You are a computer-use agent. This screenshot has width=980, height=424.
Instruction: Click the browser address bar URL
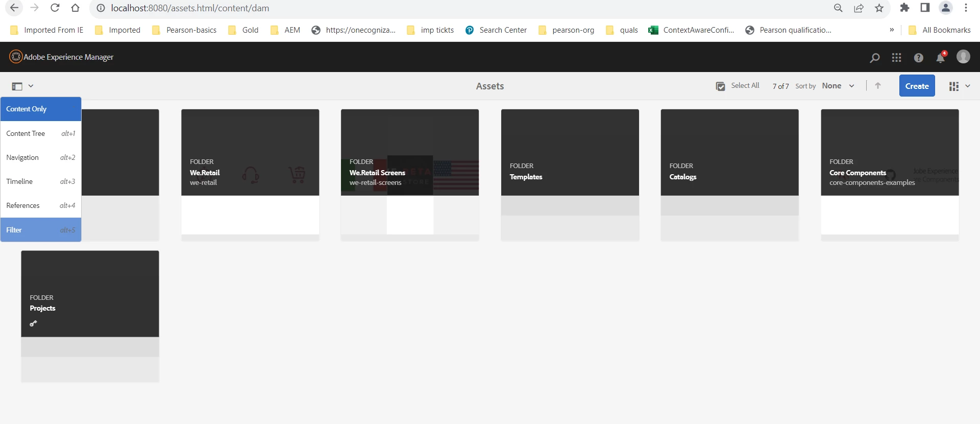[190, 8]
